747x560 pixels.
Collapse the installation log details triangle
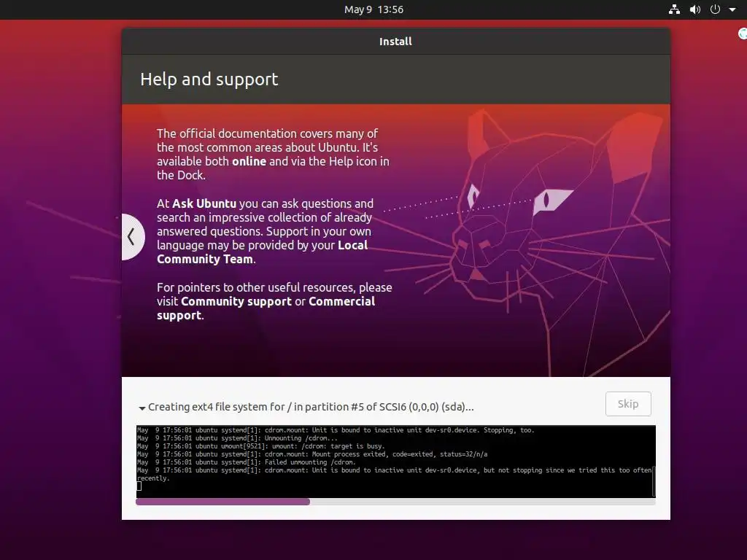pos(142,408)
